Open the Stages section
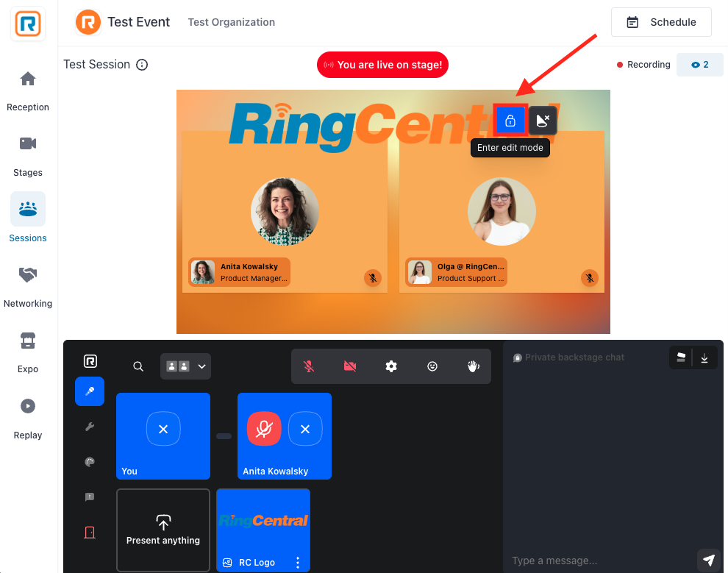 (x=28, y=157)
